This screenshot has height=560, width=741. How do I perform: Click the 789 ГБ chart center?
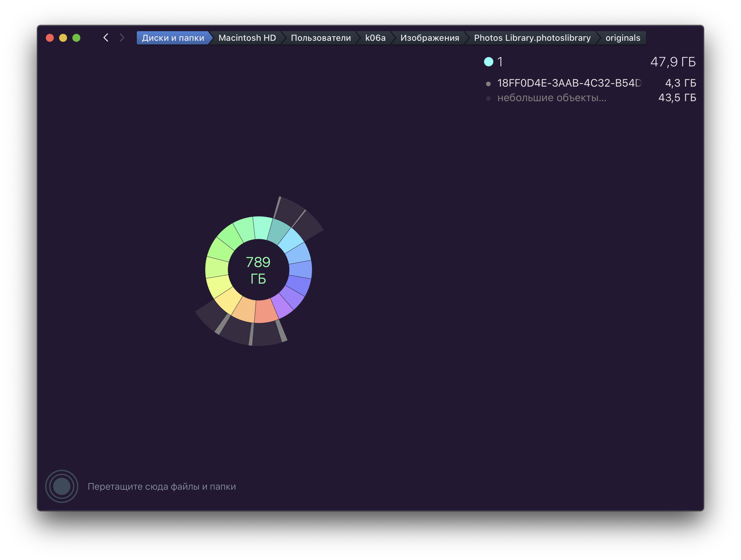[x=258, y=270]
